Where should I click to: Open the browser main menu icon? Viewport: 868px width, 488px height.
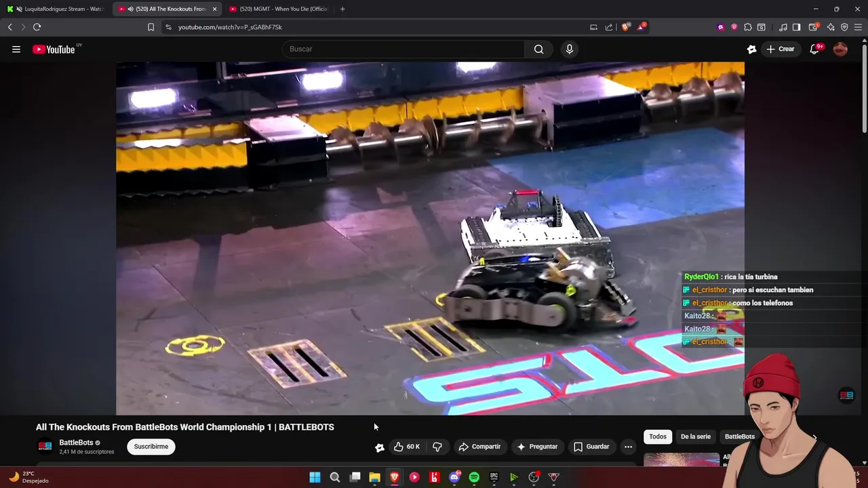[x=859, y=27]
